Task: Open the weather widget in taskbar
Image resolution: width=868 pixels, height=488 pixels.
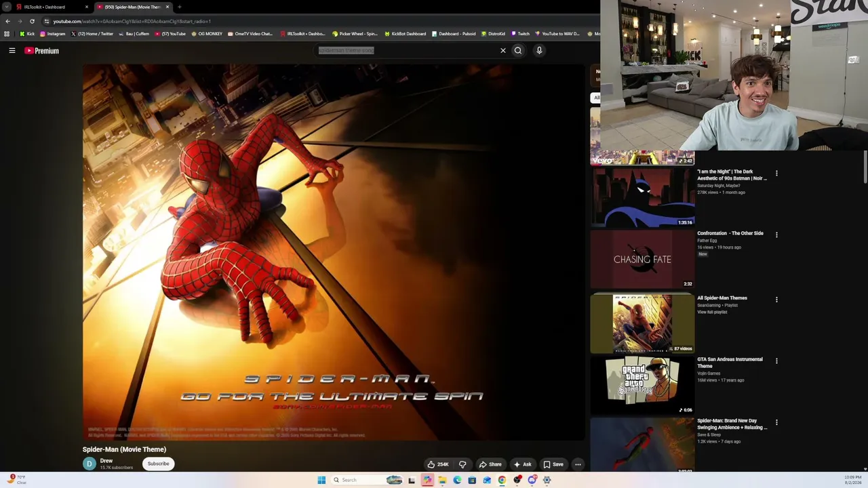Action: point(17,480)
